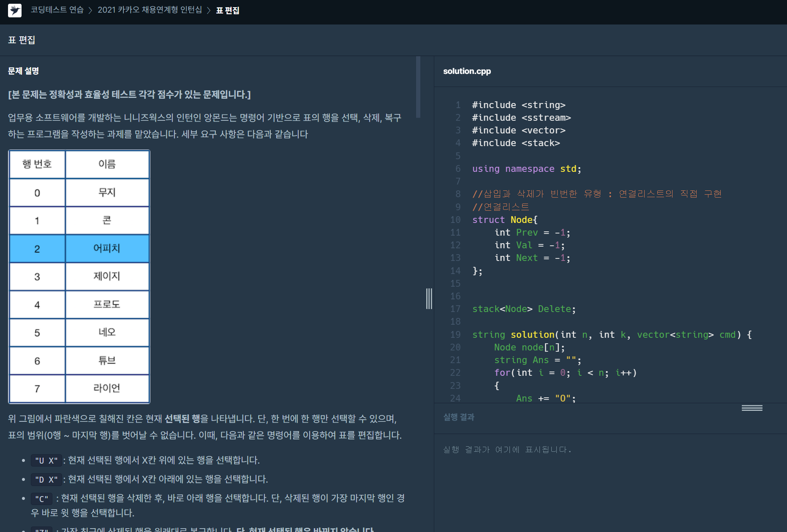Click the '#include <stack>' code line
787x532 pixels.
(516, 143)
